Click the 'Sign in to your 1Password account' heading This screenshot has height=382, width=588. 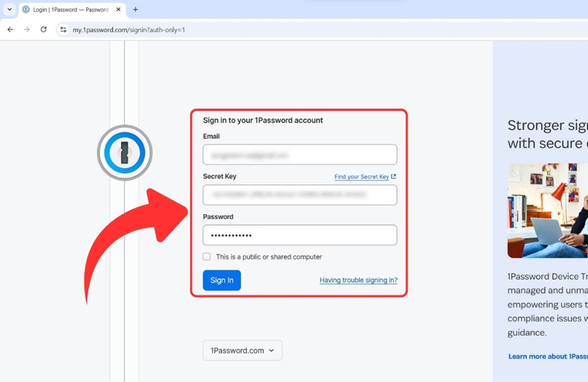(x=262, y=120)
